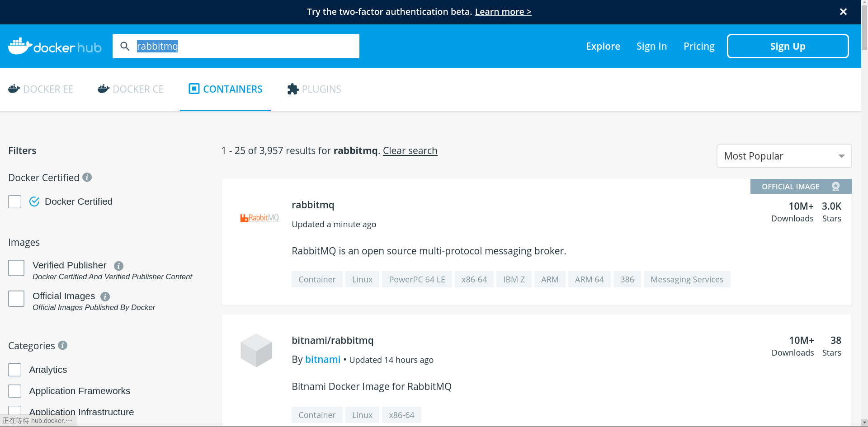The width and height of the screenshot is (868, 427).
Task: Select the Analytics category checkbox
Action: [x=15, y=370]
